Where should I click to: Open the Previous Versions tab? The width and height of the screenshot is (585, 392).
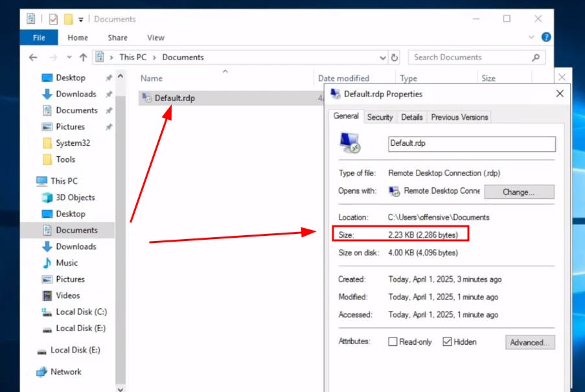click(x=459, y=117)
